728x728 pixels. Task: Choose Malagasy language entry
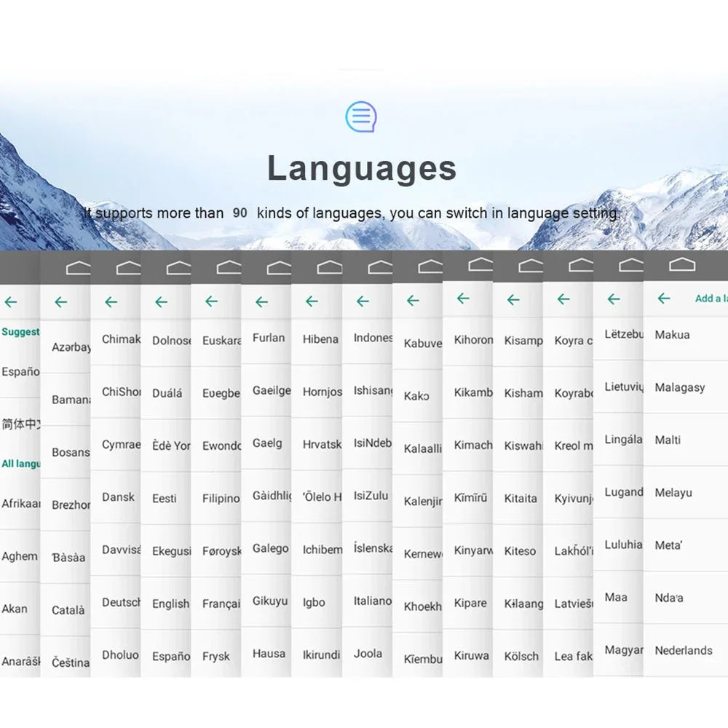point(680,388)
